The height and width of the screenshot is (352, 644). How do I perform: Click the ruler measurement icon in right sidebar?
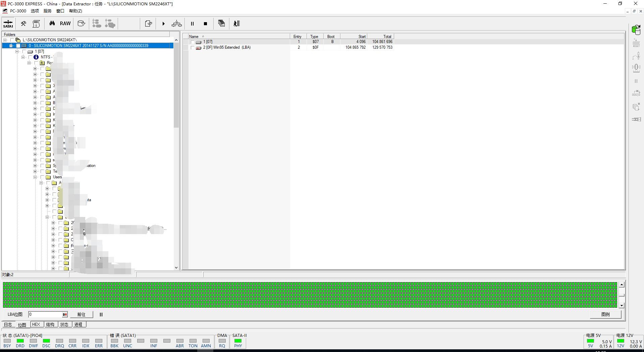[636, 68]
